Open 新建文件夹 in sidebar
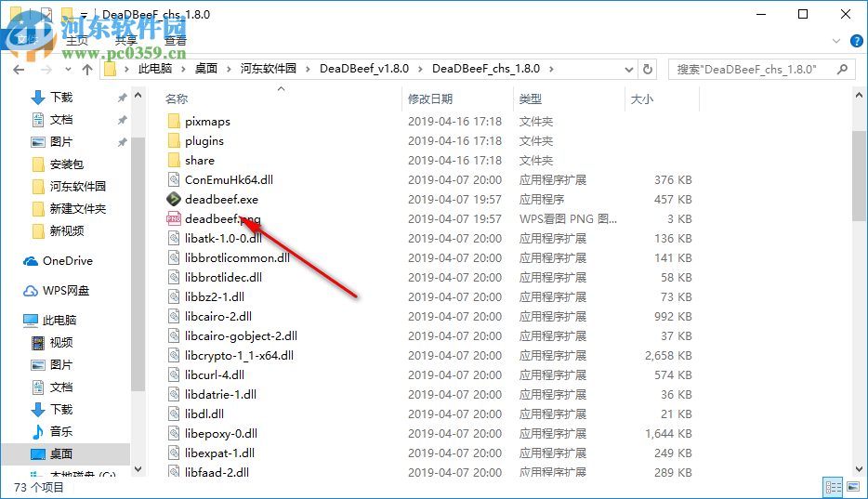 pos(69,208)
